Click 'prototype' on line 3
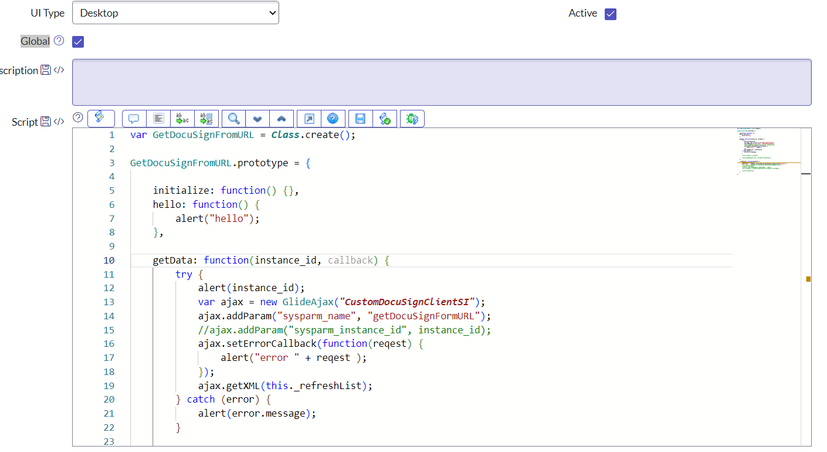Viewport: 827px width, 452px height. click(263, 163)
